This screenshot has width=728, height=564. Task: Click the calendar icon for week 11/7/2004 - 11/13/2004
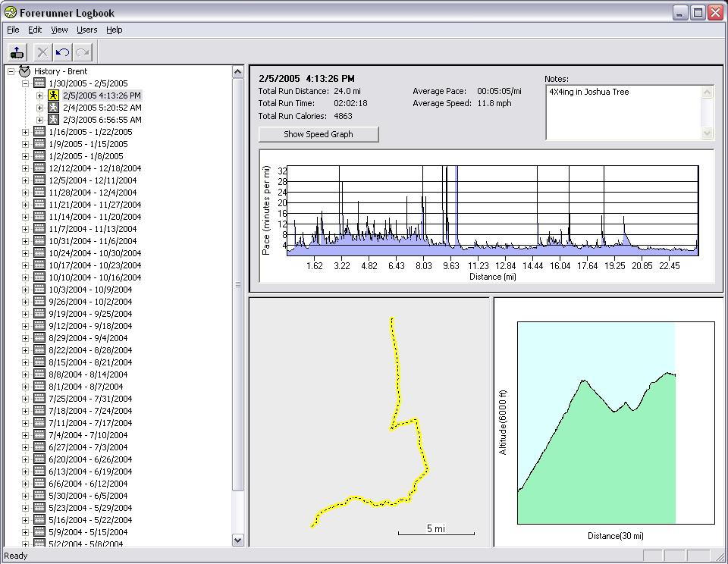click(x=39, y=228)
